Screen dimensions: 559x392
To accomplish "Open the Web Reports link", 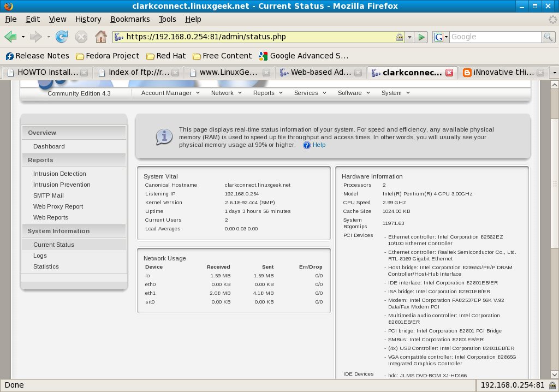I will coord(51,217).
